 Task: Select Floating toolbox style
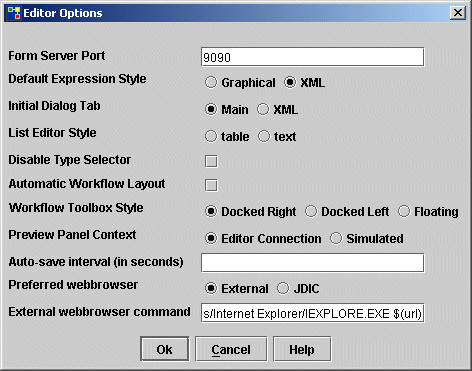(404, 211)
